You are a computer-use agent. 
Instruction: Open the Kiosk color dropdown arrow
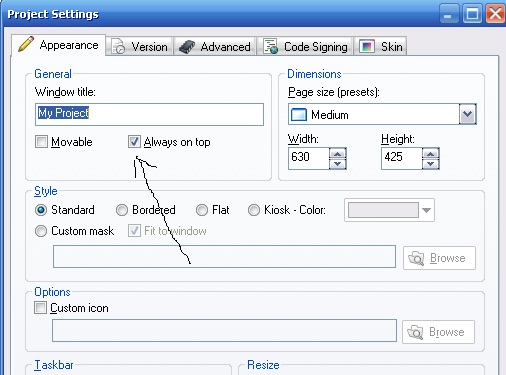pos(426,210)
